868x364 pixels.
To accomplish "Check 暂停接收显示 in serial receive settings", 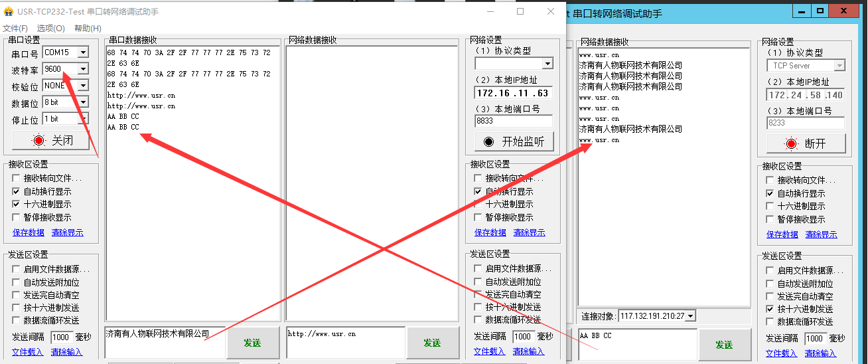I will pos(16,217).
